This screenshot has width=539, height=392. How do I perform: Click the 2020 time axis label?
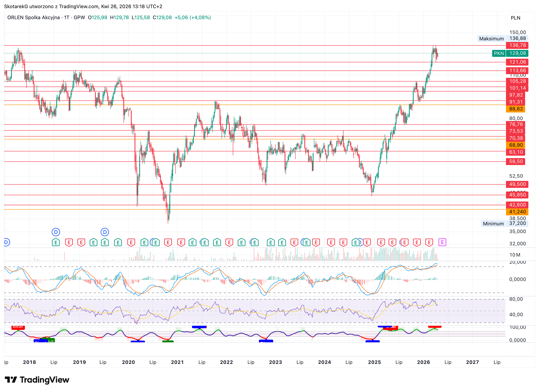pos(128,362)
